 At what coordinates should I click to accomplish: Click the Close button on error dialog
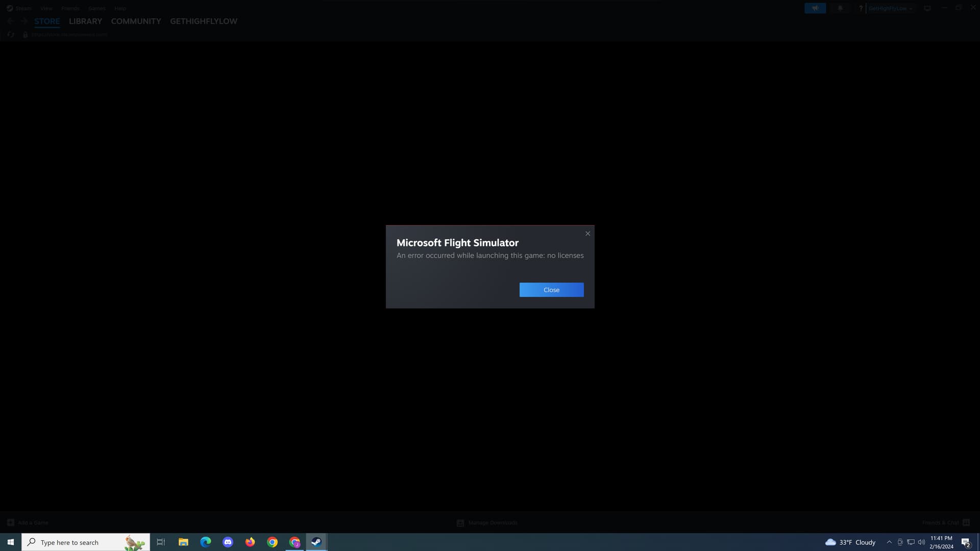click(551, 289)
